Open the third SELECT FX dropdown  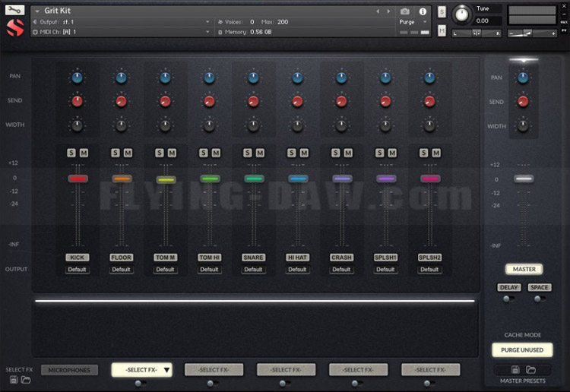coord(287,370)
